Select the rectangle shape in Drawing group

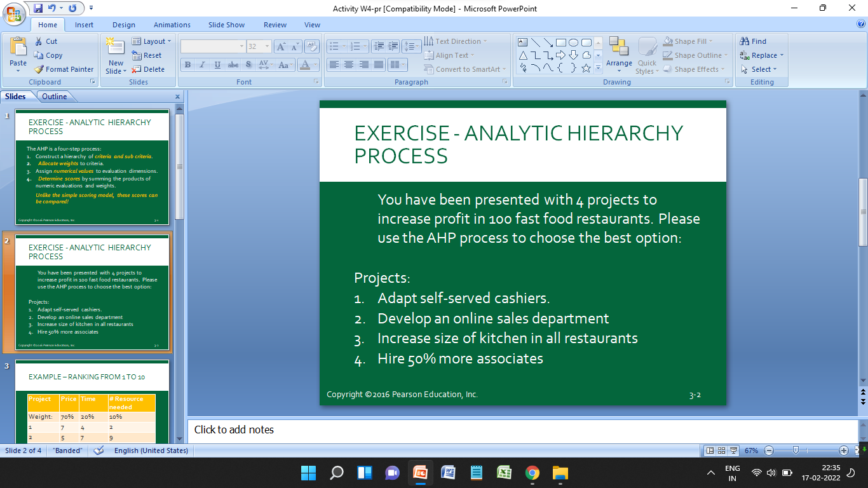tap(560, 42)
